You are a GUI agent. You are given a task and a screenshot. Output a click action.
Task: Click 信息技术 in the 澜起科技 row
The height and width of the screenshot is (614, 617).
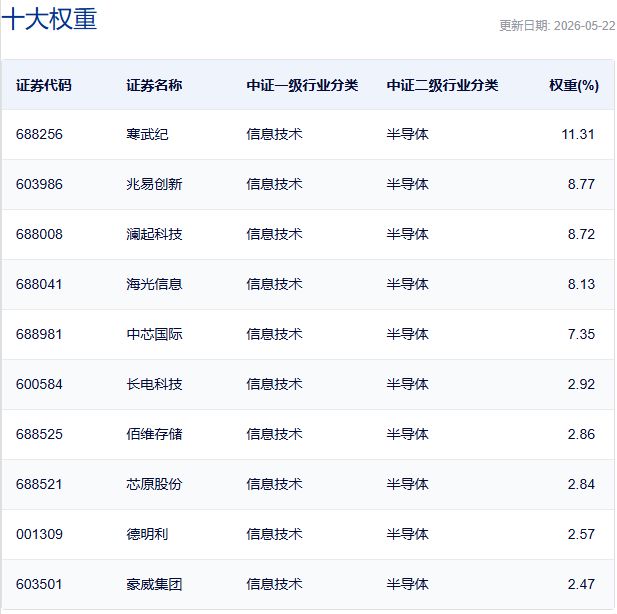274,234
